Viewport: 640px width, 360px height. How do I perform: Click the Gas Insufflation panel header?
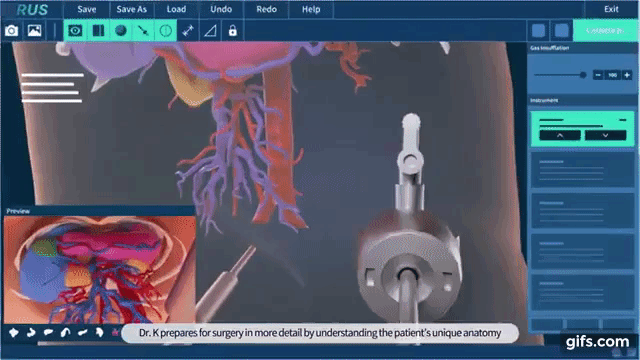click(x=582, y=48)
